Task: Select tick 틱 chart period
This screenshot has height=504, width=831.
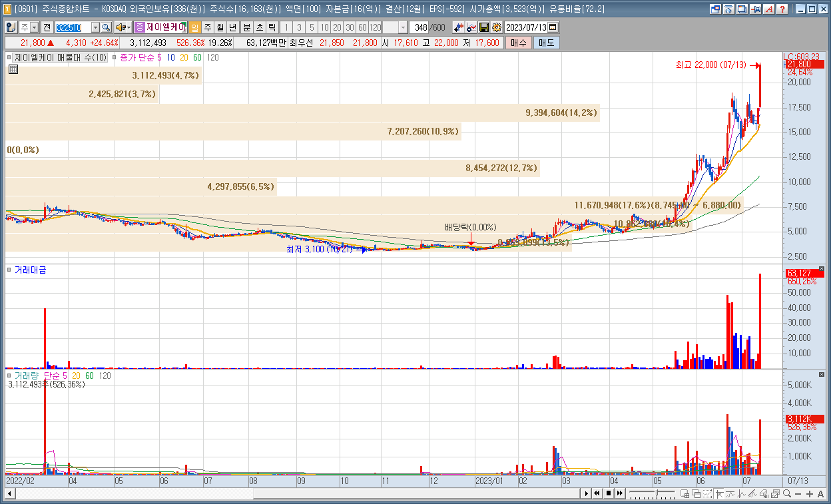Action: point(272,27)
